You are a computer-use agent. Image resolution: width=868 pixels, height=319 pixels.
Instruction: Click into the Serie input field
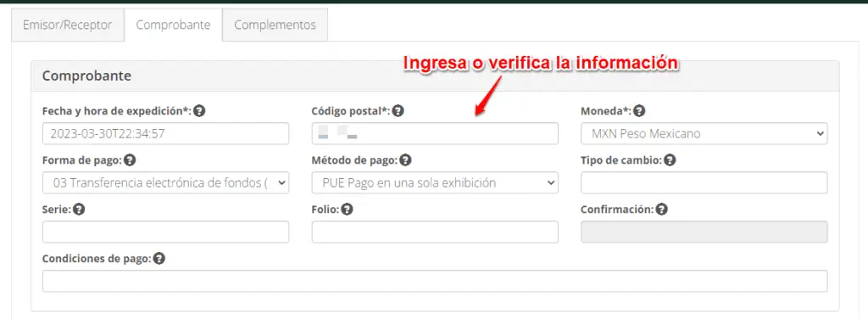165,232
